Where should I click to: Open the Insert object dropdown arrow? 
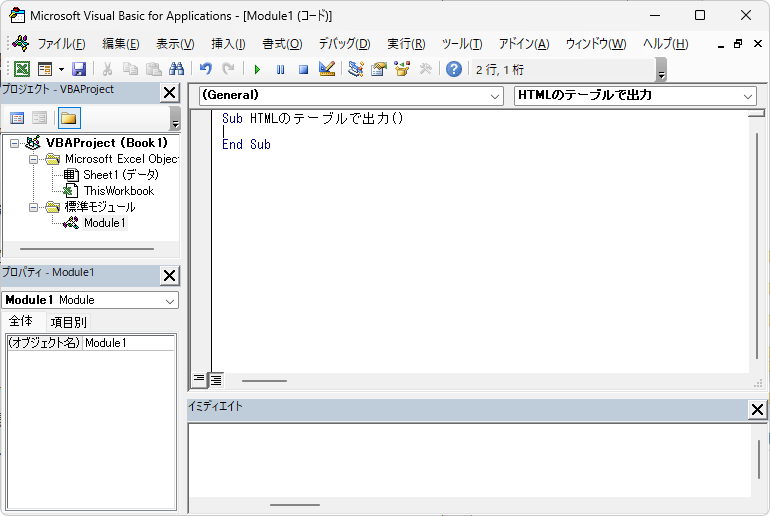[61, 69]
